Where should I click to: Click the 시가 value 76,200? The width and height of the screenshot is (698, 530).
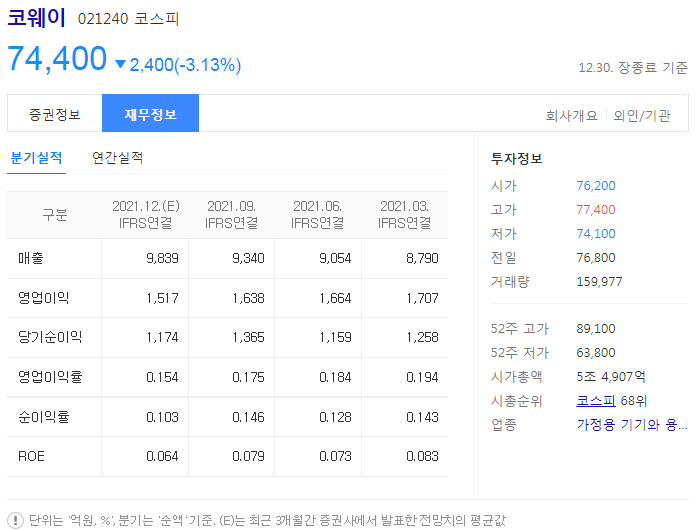[596, 186]
